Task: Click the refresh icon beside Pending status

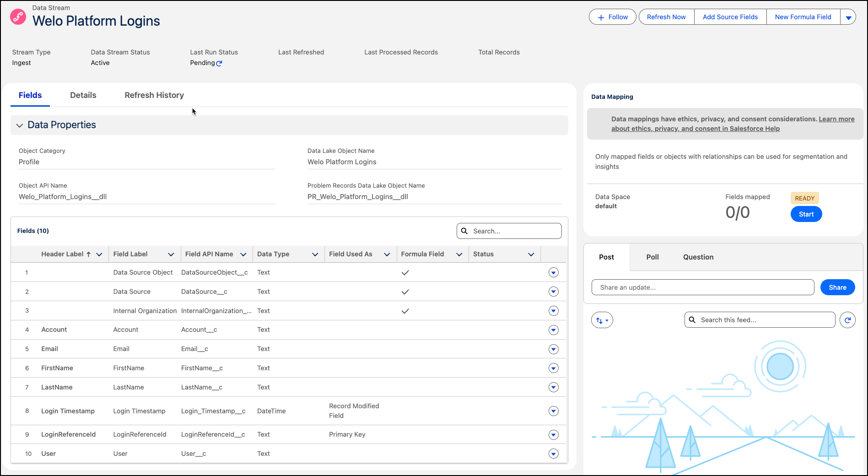Action: point(219,63)
